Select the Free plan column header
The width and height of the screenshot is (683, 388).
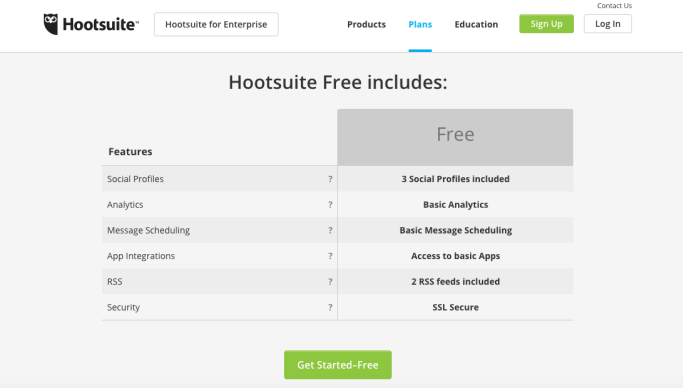[455, 137]
